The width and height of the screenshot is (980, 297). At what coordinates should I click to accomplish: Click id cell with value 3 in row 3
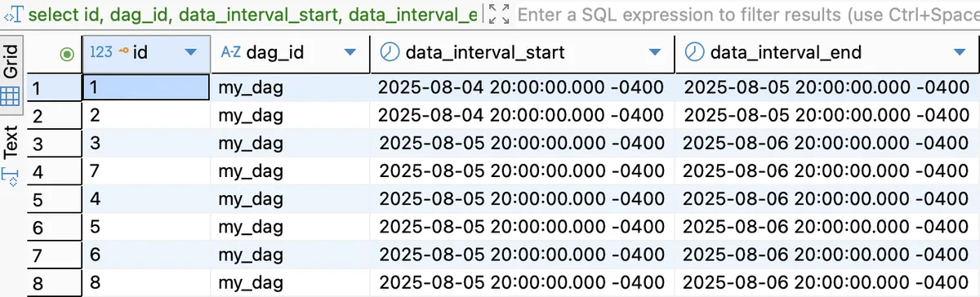(x=145, y=144)
